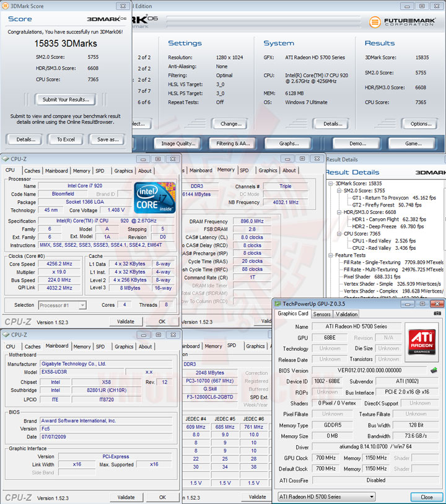Click the GPU-Z screenshot camera icon
The height and width of the screenshot is (504, 446).
pyautogui.click(x=437, y=314)
